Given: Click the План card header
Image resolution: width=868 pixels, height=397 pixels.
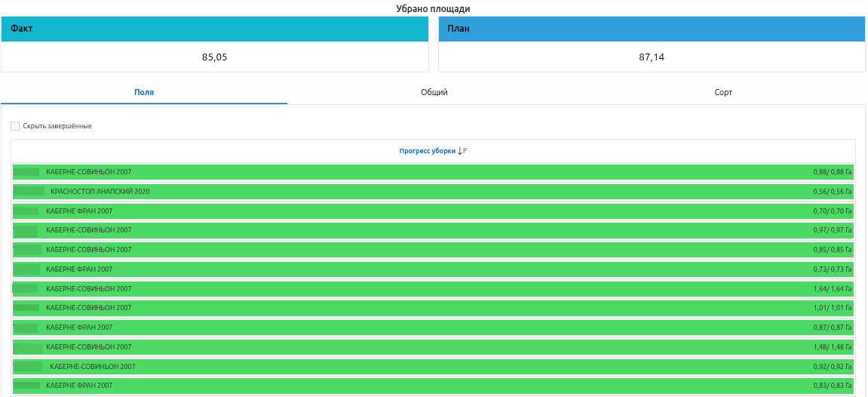Looking at the screenshot, I should [x=652, y=28].
